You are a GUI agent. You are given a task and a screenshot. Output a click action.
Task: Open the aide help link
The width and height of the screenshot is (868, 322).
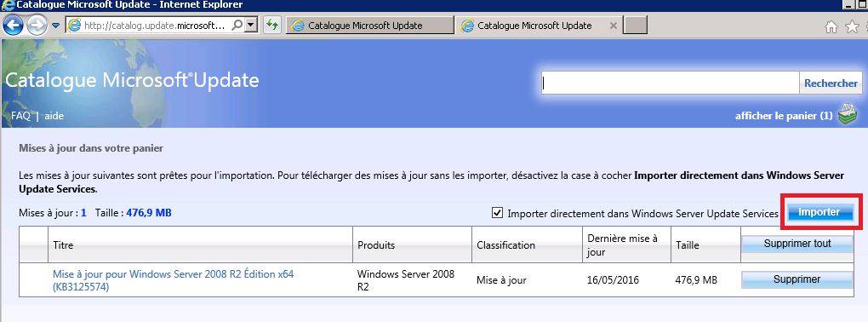[x=54, y=116]
